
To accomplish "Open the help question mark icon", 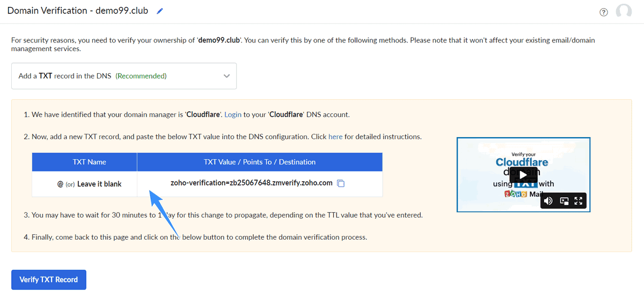I will pos(604,12).
